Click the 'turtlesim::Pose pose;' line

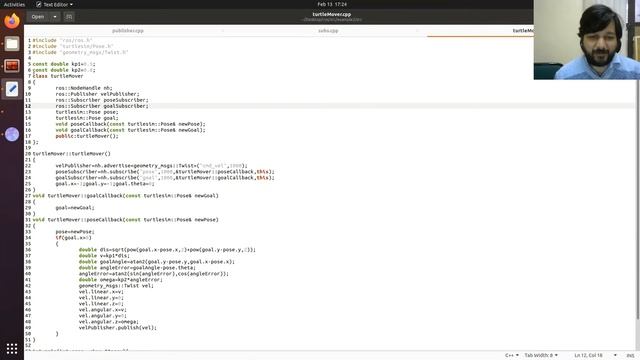(87, 112)
